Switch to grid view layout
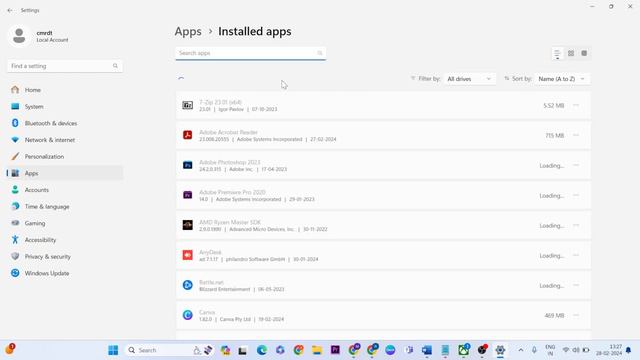 pos(571,53)
